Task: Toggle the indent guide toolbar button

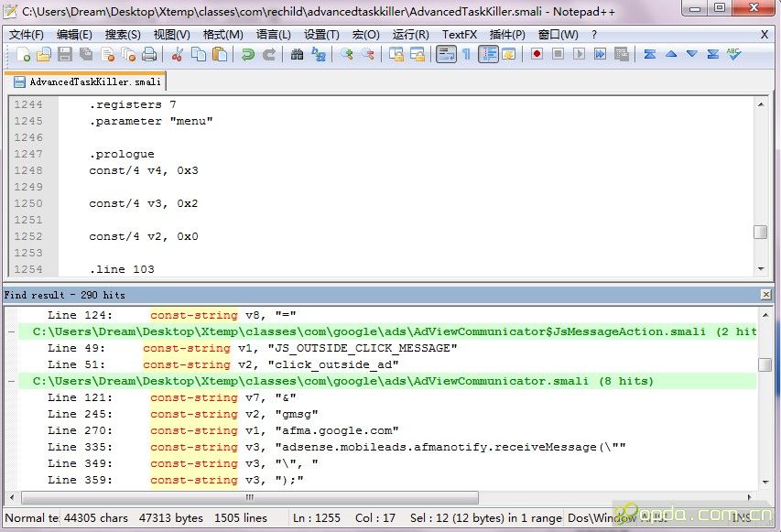Action: click(x=489, y=54)
